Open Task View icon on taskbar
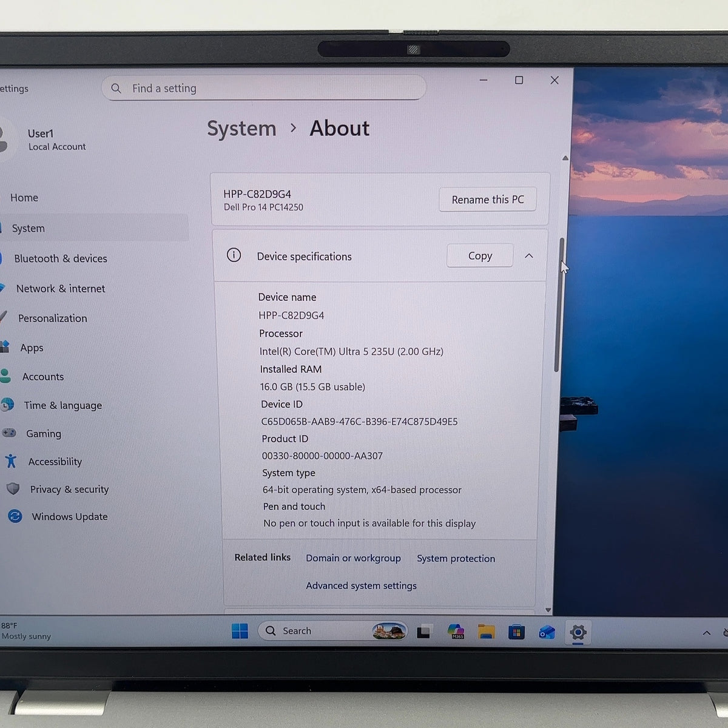The height and width of the screenshot is (728, 728). coord(423,632)
